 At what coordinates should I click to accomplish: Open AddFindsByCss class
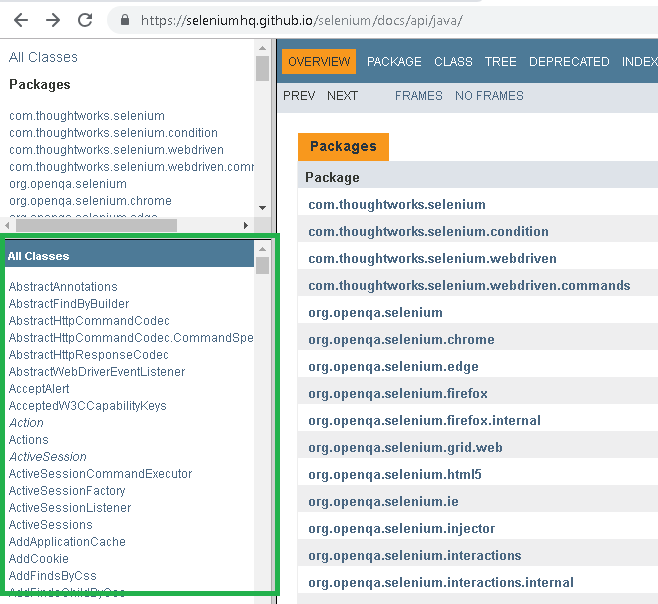pyautogui.click(x=52, y=575)
